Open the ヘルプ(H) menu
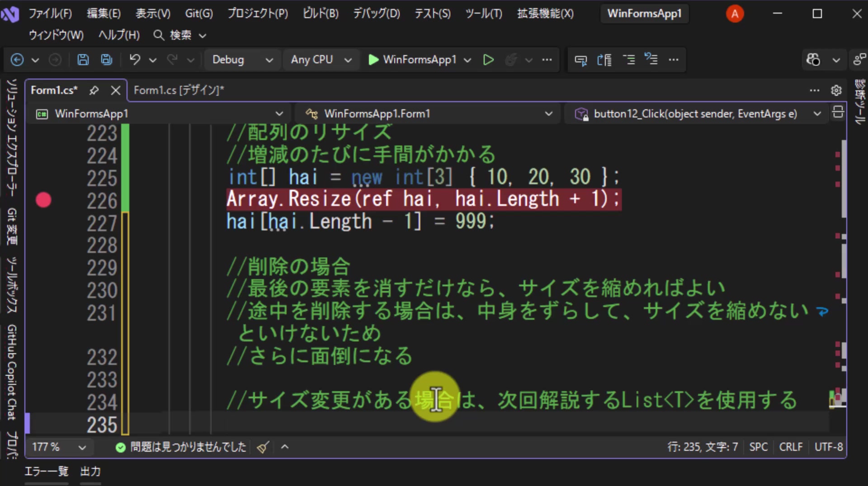Image resolution: width=868 pixels, height=486 pixels. pyautogui.click(x=119, y=35)
